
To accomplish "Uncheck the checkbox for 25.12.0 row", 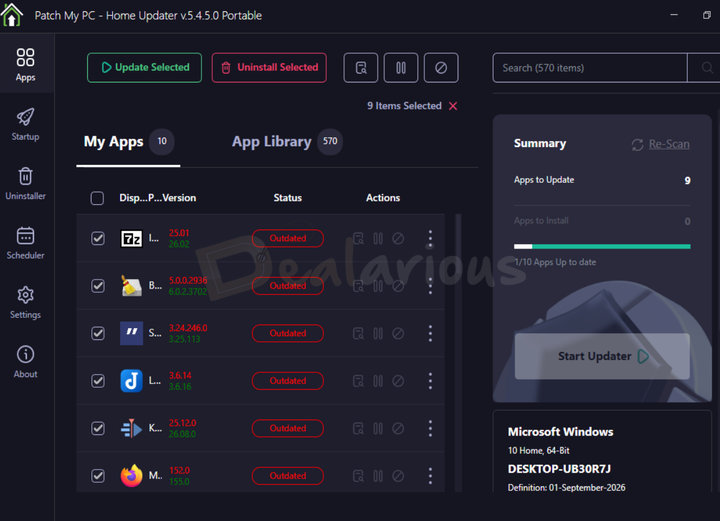I will click(98, 428).
